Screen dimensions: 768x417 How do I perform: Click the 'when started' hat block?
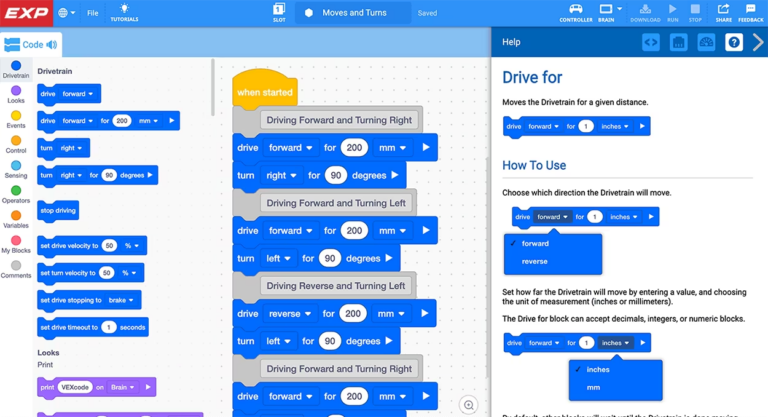point(264,92)
